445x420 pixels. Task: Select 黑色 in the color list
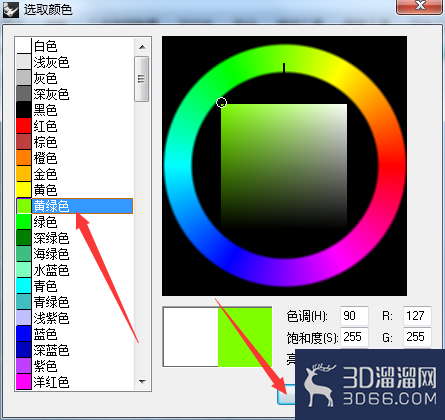75,110
